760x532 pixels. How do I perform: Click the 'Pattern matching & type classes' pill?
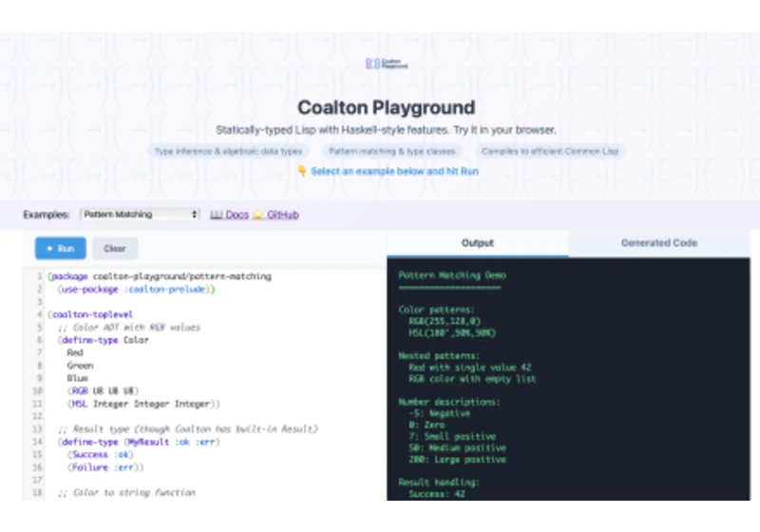point(392,151)
